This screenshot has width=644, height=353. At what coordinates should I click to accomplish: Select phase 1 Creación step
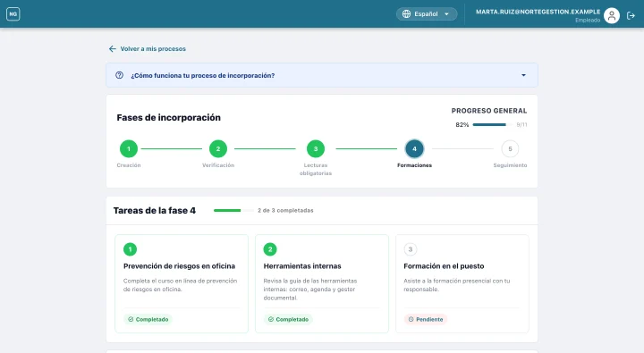129,148
